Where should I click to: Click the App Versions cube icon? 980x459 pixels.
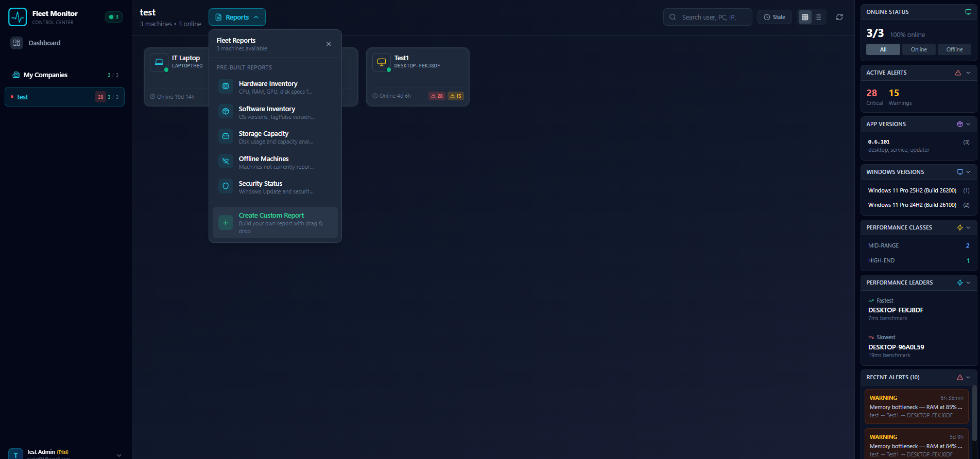click(960, 124)
